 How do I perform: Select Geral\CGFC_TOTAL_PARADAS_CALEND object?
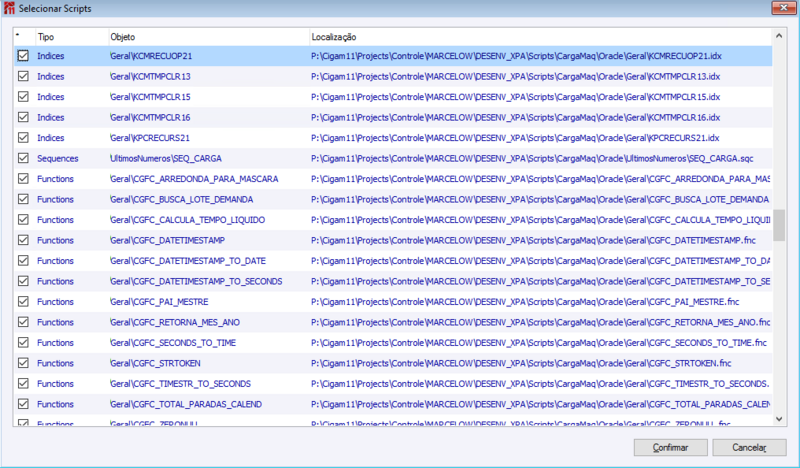point(186,404)
